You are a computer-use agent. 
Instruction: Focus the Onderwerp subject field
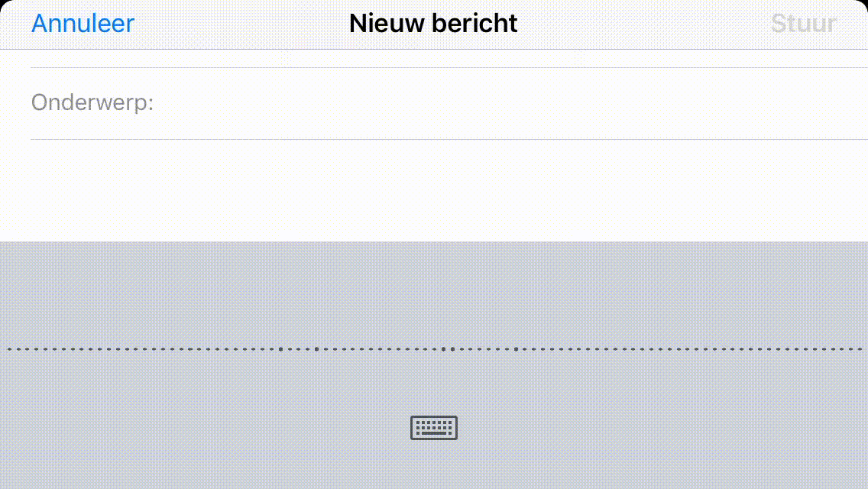click(449, 103)
